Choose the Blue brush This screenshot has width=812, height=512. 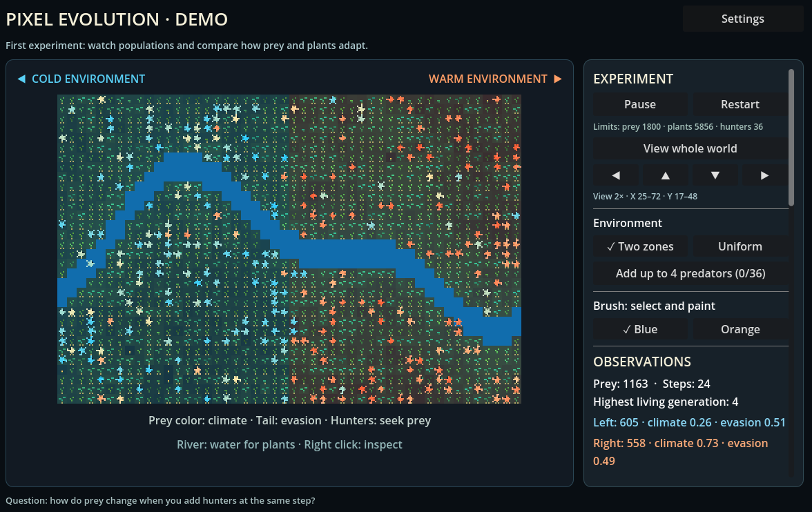[x=641, y=329]
